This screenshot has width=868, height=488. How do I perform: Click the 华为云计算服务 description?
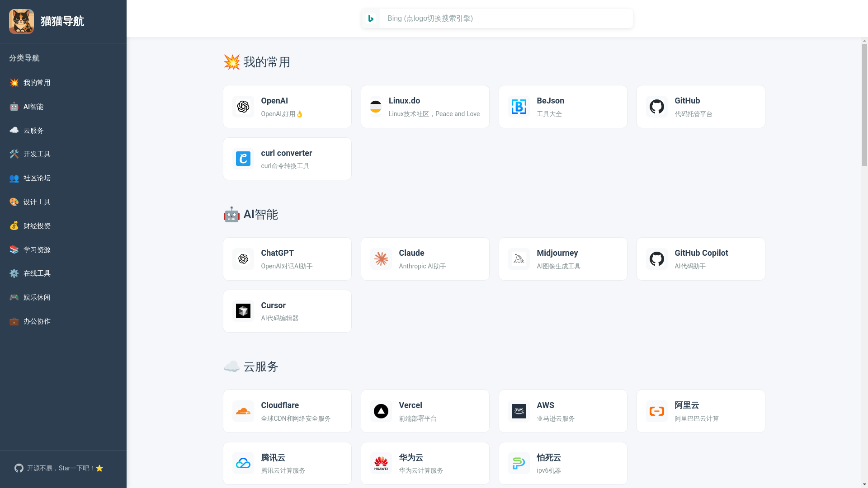421,470
